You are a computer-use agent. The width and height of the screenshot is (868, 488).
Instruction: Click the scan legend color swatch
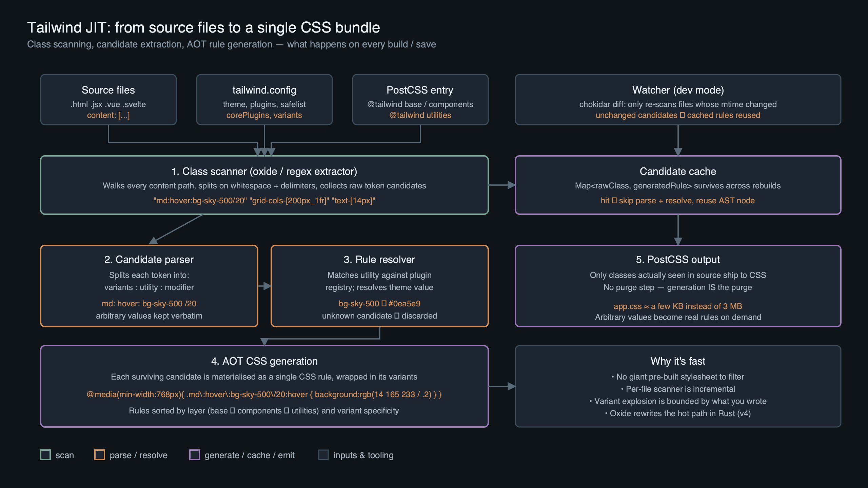[x=45, y=455]
